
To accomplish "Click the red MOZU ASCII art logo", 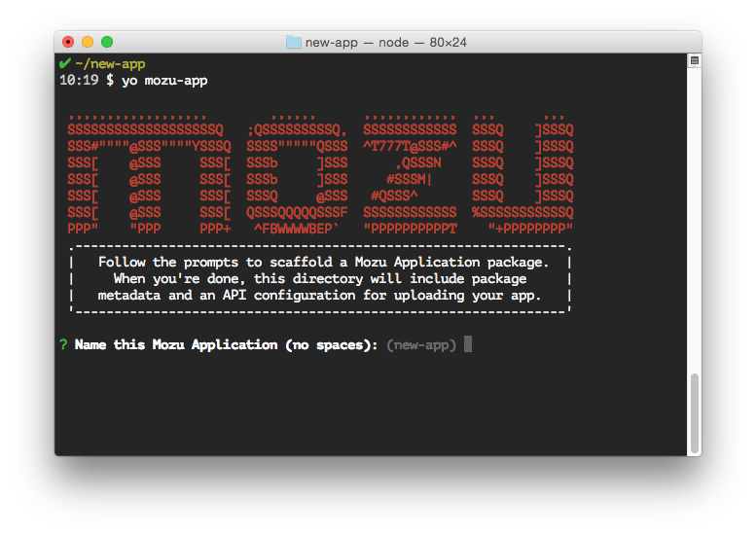I will [321, 175].
